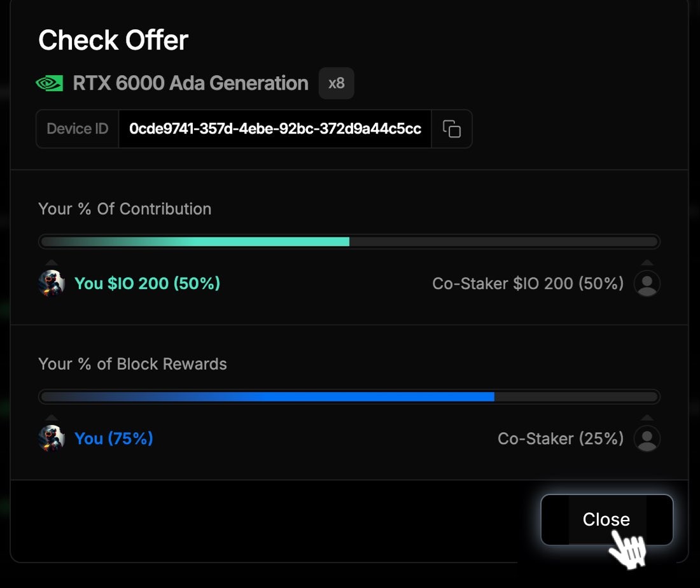
Task: Click the RTX 6000 Ada Generation title
Action: 191,83
